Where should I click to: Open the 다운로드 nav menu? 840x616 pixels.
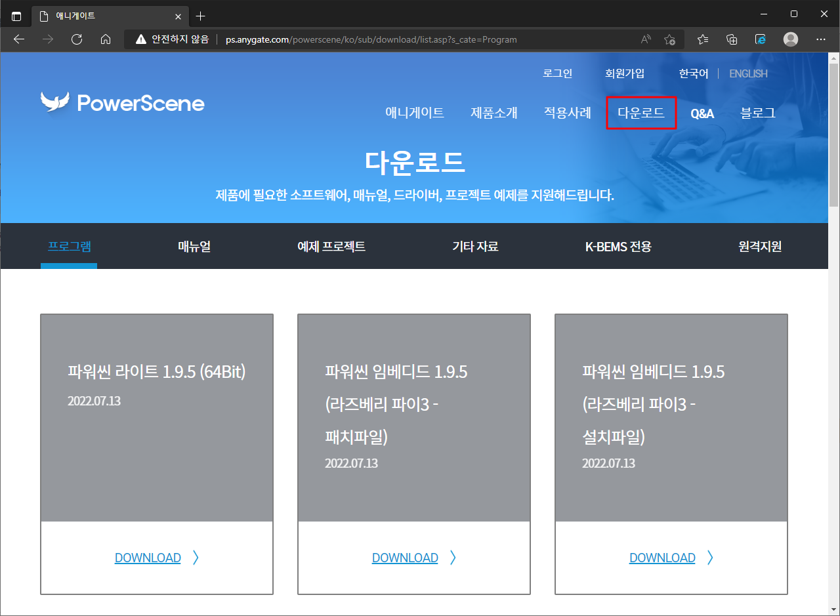coord(641,113)
